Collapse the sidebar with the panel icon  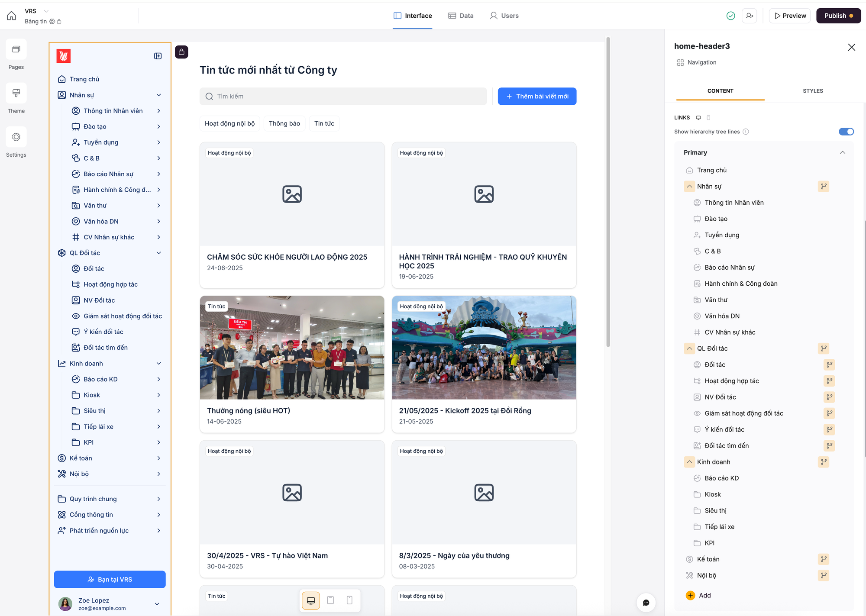(x=158, y=56)
